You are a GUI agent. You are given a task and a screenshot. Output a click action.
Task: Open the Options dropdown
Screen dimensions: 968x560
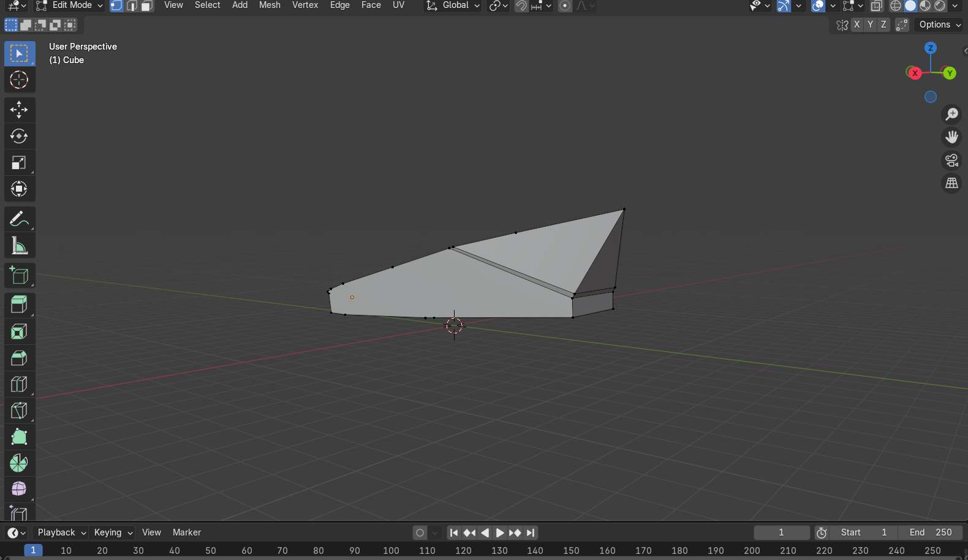(x=940, y=25)
